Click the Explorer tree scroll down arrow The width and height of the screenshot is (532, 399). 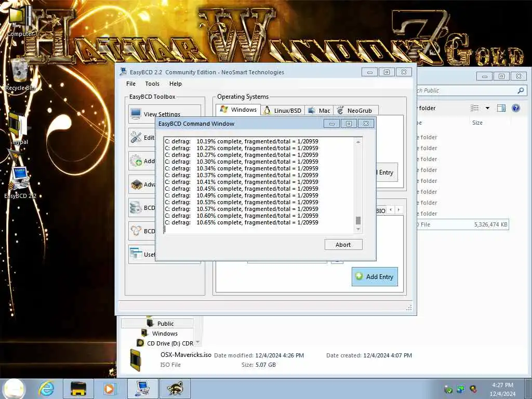tap(197, 342)
